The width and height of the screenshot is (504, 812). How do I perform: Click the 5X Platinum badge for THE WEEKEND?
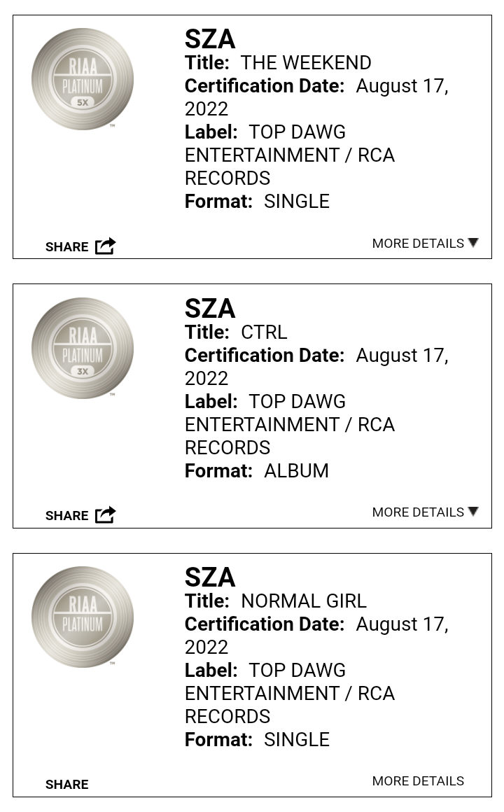point(83,79)
